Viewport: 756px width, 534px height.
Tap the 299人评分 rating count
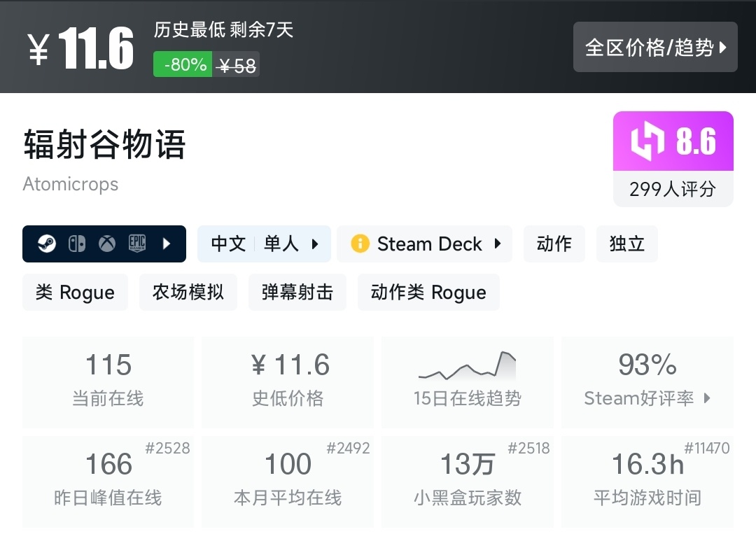[x=673, y=189]
